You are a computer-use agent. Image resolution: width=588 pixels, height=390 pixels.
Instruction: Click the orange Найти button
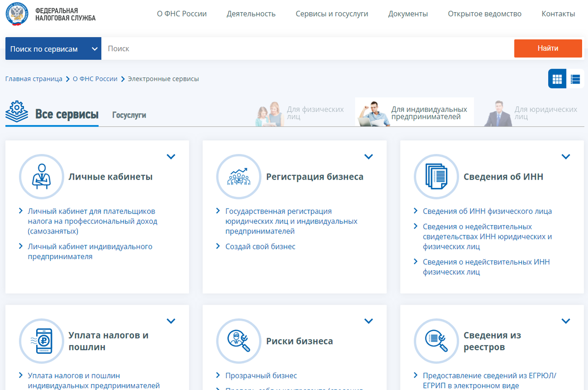pos(548,48)
